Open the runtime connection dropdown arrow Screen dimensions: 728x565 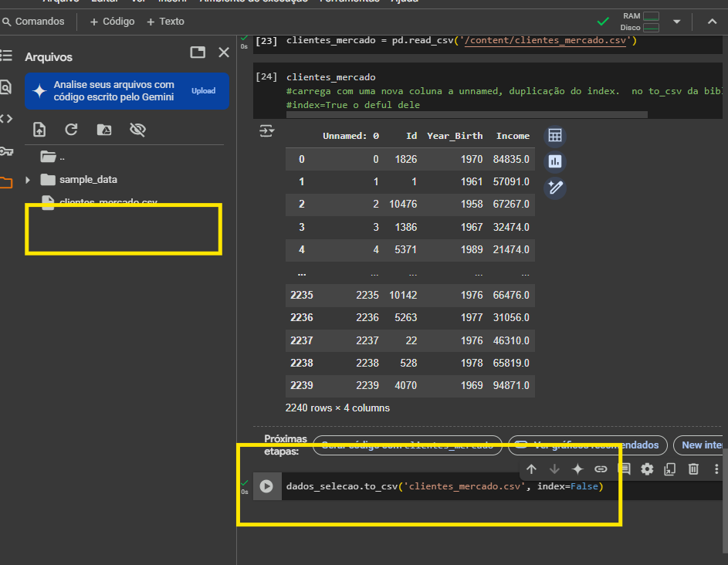click(676, 22)
